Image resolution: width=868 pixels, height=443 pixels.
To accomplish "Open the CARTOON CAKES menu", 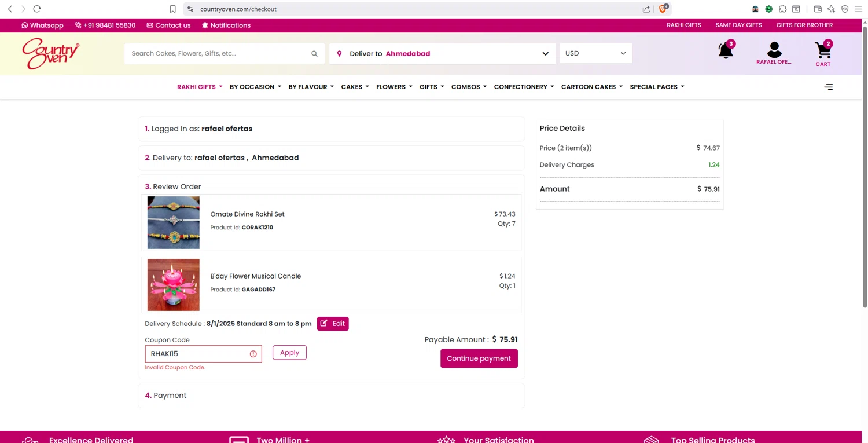I will pyautogui.click(x=591, y=87).
